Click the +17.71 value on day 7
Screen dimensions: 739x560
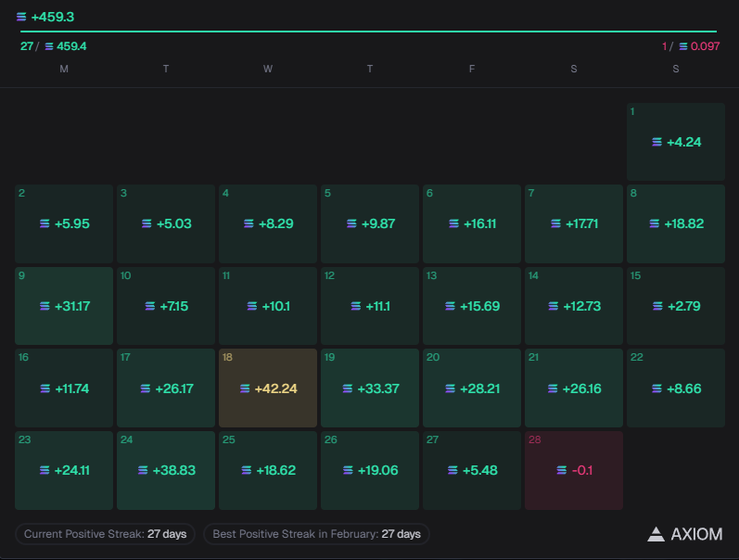[581, 223]
